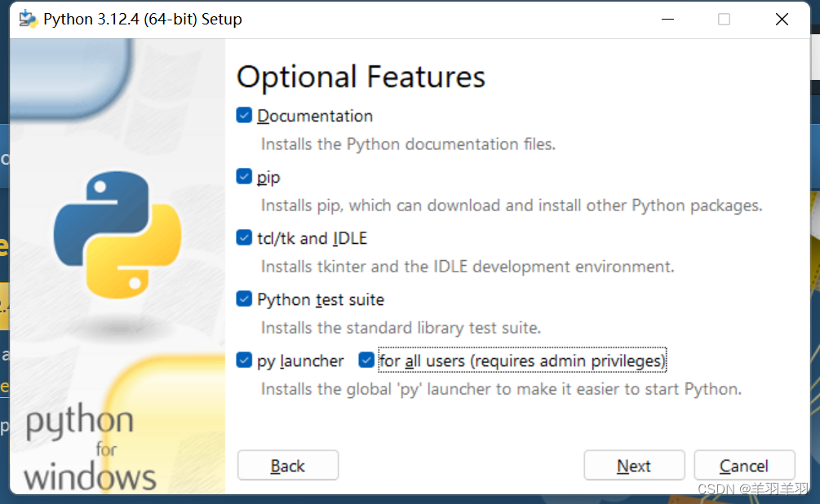Click 'Installs the standard library test suite.'
The height and width of the screenshot is (504, 820).
pos(401,328)
